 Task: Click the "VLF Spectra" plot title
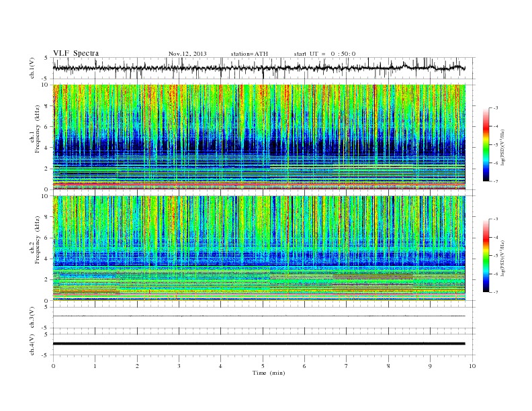(x=76, y=53)
